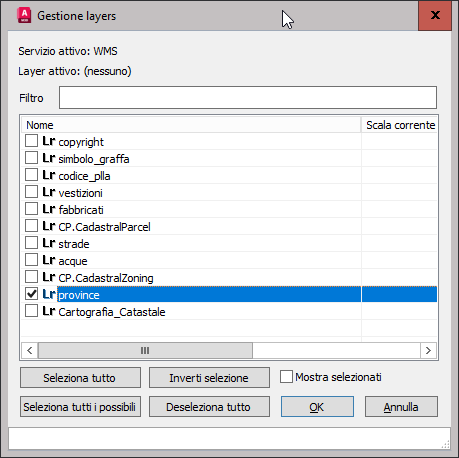
Task: Click the Lr icon beside codice_plla
Action: 49,175
